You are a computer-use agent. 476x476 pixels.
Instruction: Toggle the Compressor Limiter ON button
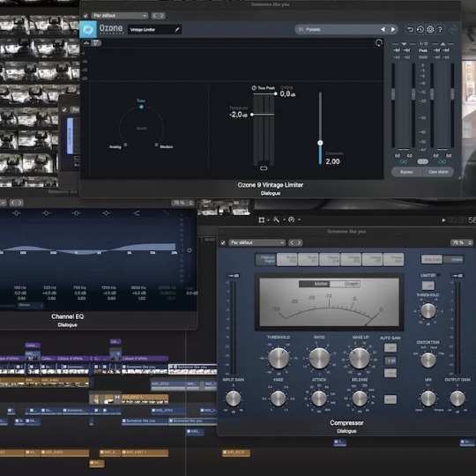point(428,286)
